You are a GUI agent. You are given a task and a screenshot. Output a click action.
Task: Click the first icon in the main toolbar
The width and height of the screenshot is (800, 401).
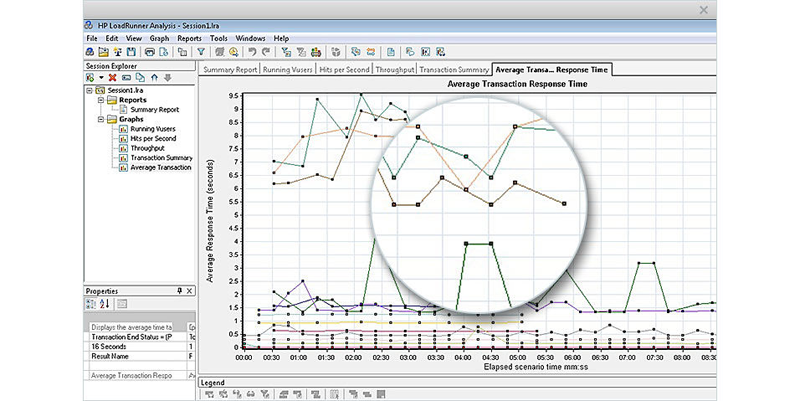(x=90, y=51)
